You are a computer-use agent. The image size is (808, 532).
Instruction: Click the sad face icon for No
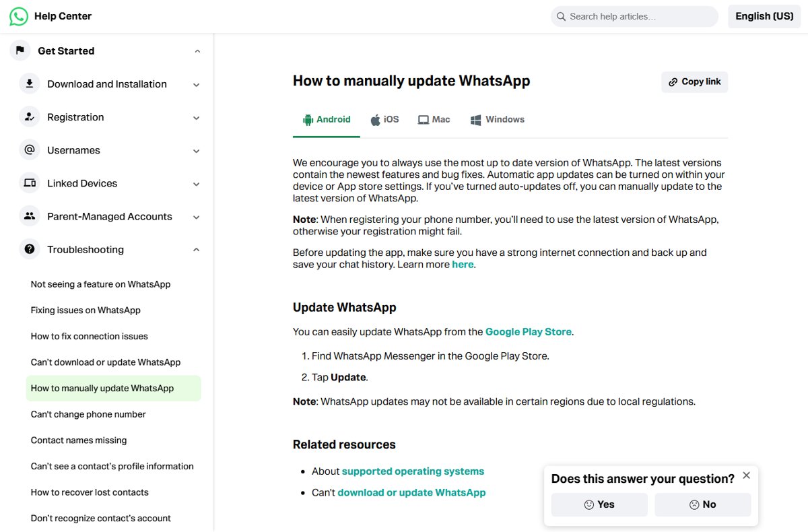tap(694, 504)
